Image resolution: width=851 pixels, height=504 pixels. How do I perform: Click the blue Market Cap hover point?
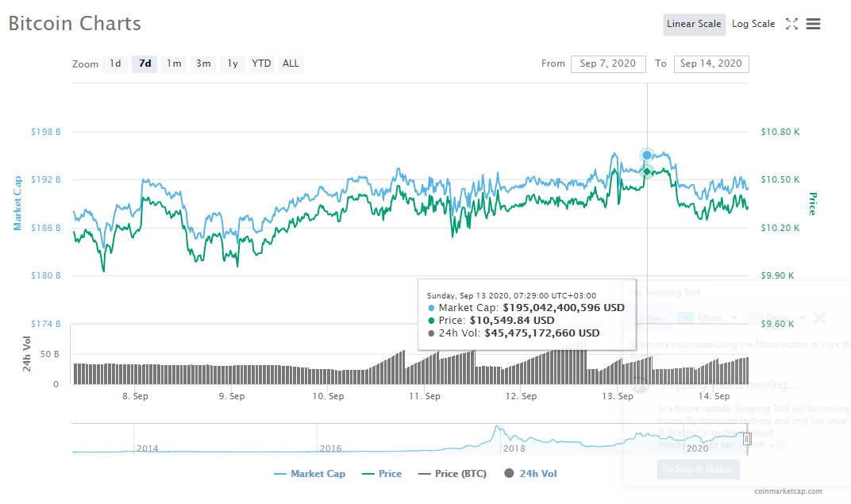(x=647, y=155)
